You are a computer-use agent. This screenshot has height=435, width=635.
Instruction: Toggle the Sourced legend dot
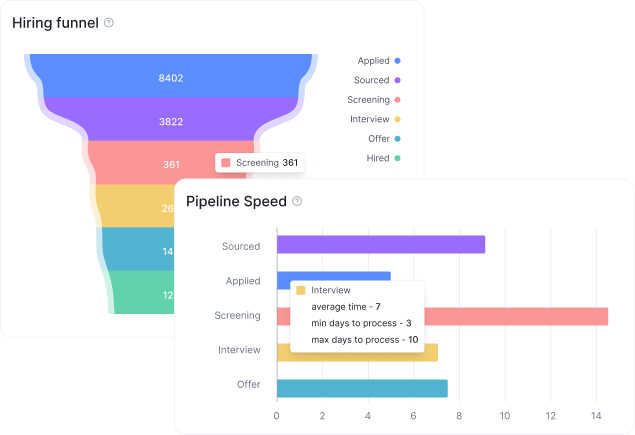click(397, 80)
